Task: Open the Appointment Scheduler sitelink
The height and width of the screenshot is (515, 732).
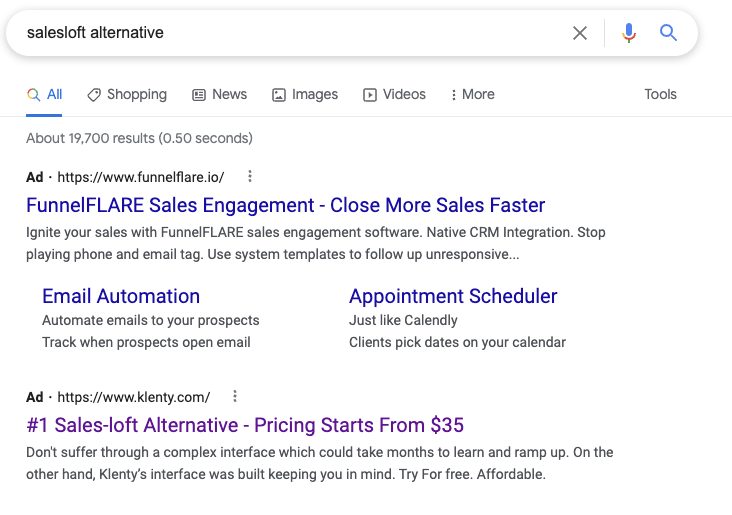Action: (453, 296)
